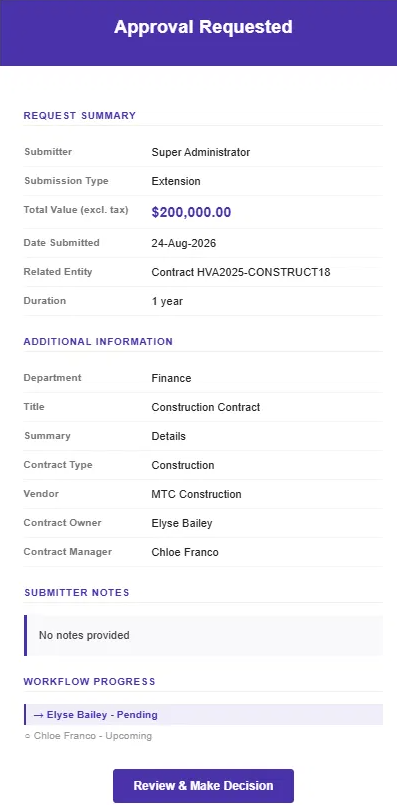Select the Elyse Bailey contract owner value
Viewport: 397px width, 805px height.
pyautogui.click(x=182, y=524)
